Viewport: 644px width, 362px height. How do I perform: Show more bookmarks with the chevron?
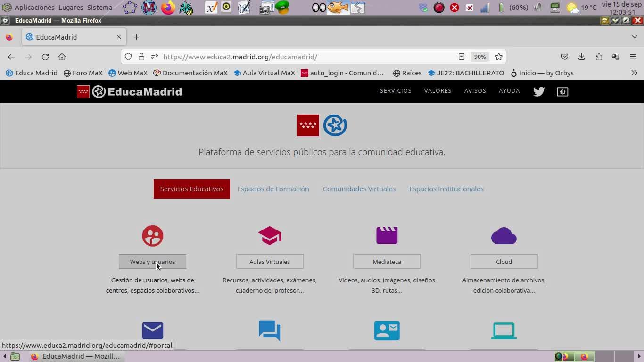[x=634, y=73]
